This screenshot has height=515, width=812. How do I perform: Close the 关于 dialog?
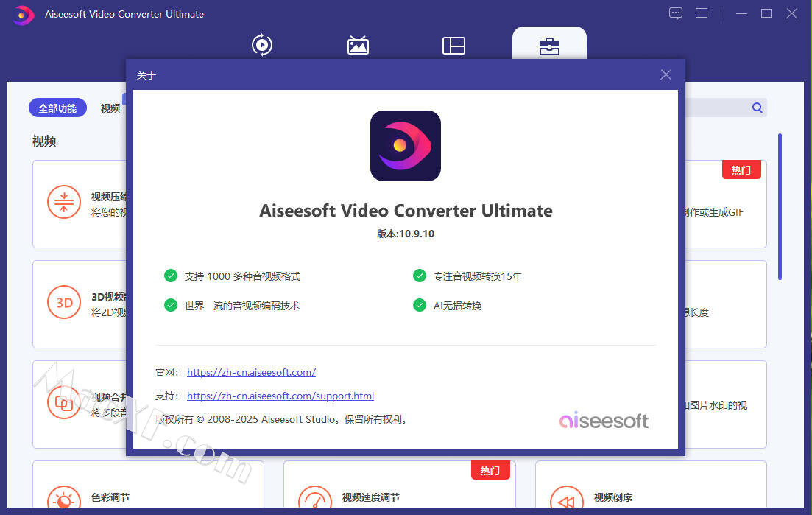click(666, 74)
